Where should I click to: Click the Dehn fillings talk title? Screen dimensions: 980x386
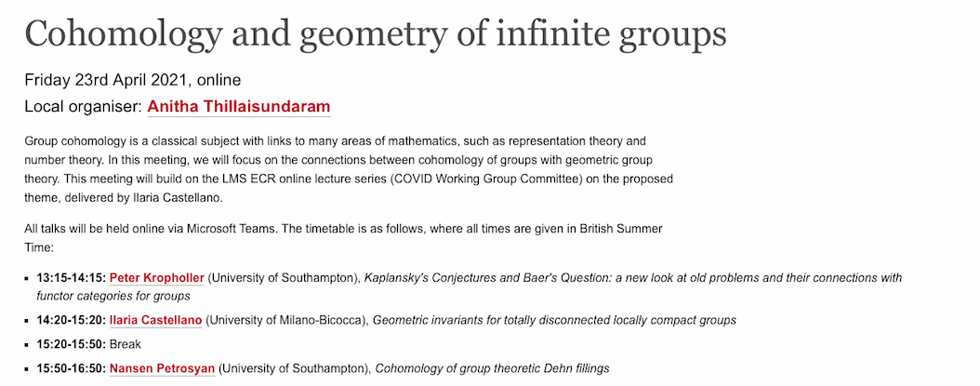493,368
